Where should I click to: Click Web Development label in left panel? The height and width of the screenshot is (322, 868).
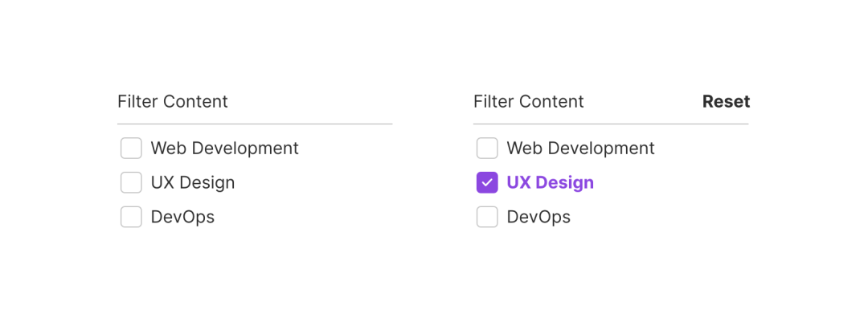click(224, 149)
